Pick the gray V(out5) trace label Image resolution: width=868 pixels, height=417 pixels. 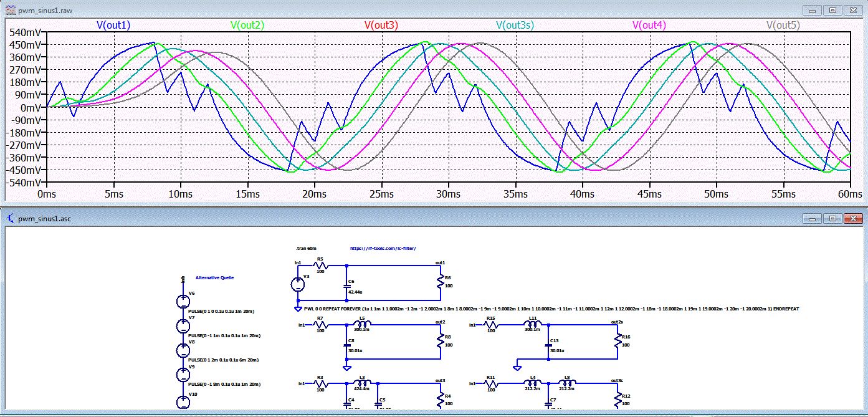click(x=783, y=26)
